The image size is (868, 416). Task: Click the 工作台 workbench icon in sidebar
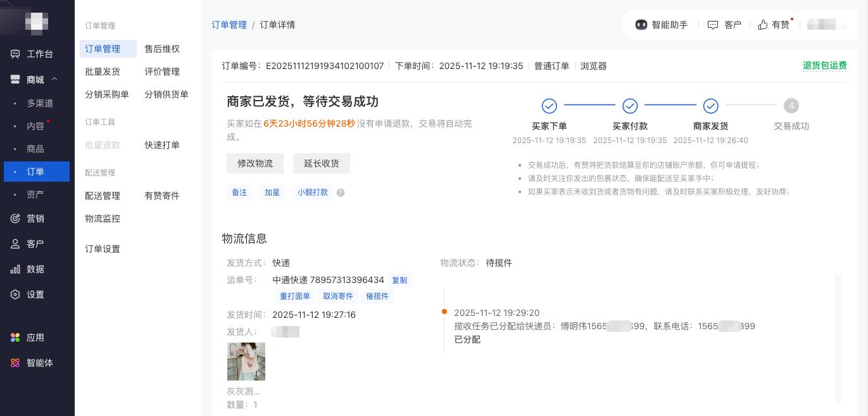15,54
